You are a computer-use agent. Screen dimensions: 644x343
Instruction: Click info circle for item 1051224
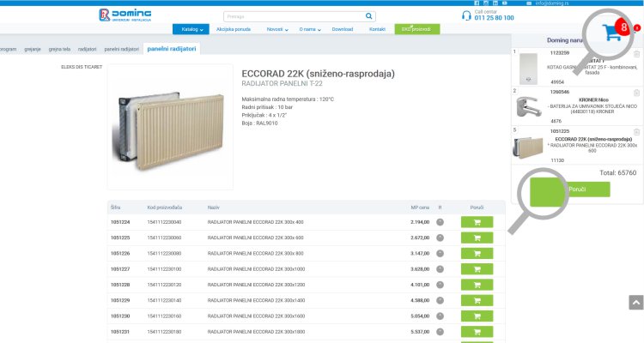point(440,222)
